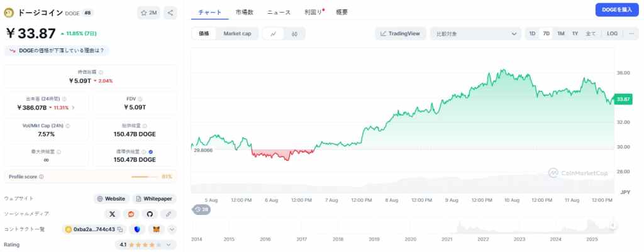The image size is (644, 252).
Task: Copy the 0xba2a...744c43 contract address
Action: [120, 229]
